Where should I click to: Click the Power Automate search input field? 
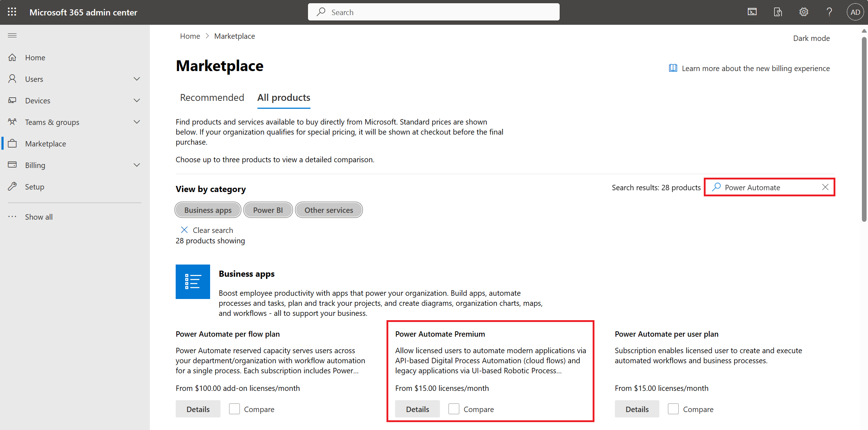click(x=769, y=187)
